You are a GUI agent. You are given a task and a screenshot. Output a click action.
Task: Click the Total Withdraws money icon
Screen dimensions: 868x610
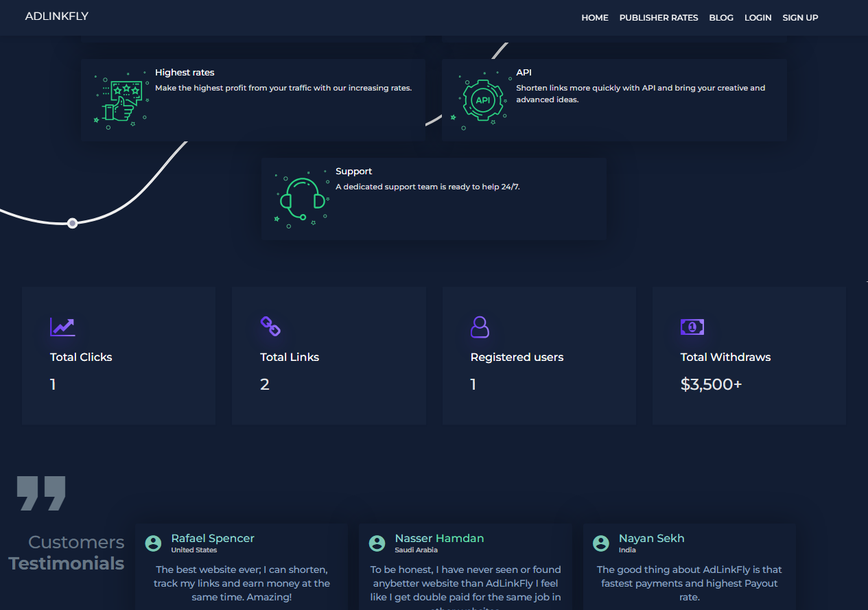click(x=692, y=327)
